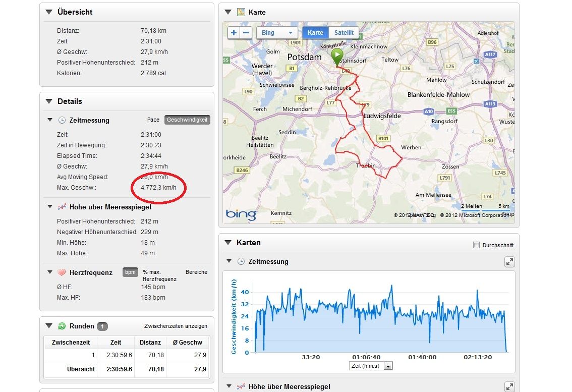Enable the Durchschnitt checkbox

pos(477,245)
